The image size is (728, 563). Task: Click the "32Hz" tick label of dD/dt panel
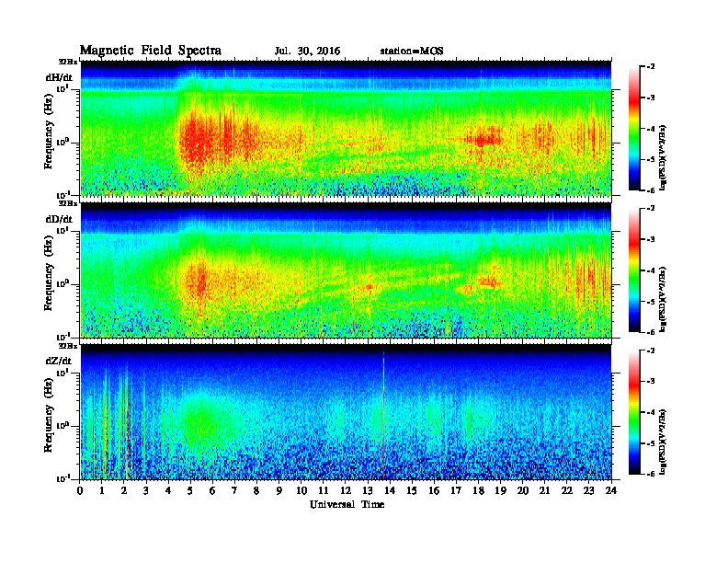(x=68, y=203)
